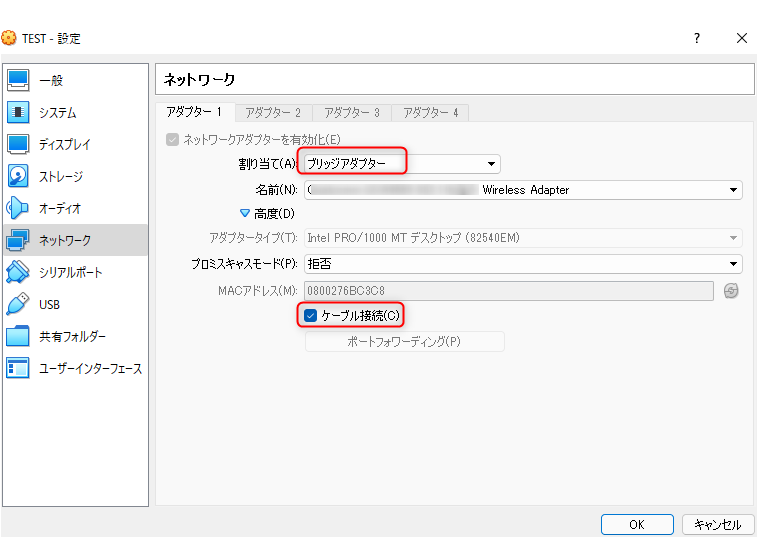Select the ユーザーインターフェース label in sidebar
The height and width of the screenshot is (538, 757).
tap(91, 368)
